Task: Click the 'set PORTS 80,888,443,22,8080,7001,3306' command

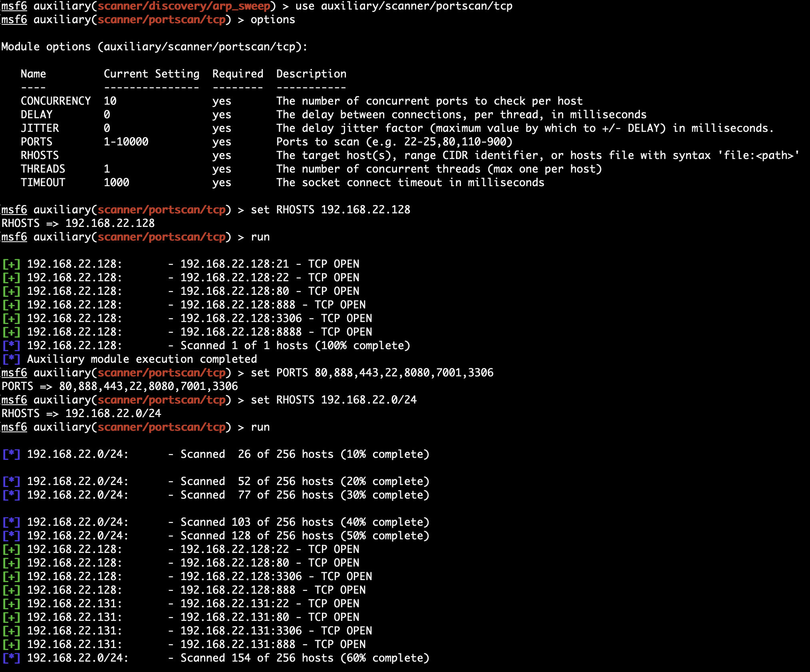Action: 372,373
